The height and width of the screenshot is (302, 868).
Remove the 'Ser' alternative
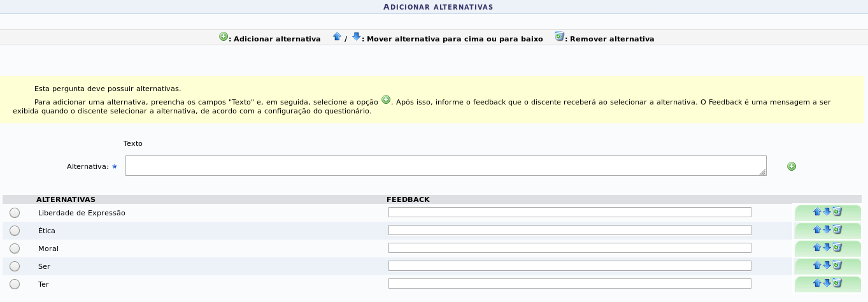pyautogui.click(x=837, y=266)
